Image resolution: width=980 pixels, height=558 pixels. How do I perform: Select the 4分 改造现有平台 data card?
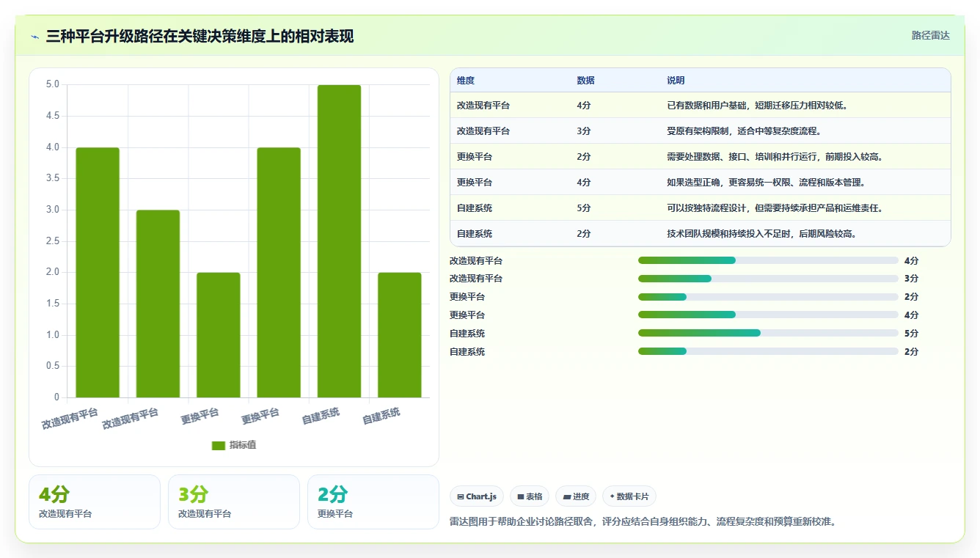click(95, 502)
